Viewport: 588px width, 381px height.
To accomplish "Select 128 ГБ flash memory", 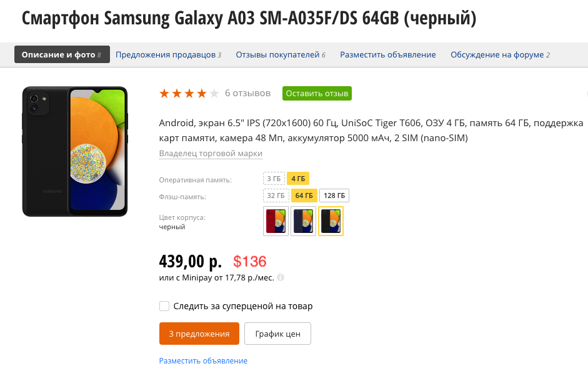I will (334, 195).
